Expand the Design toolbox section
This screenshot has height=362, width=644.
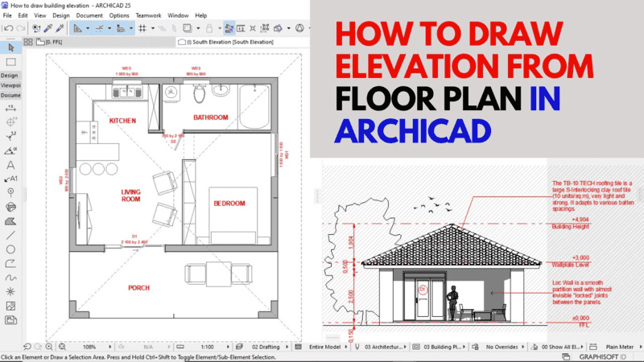click(10, 76)
